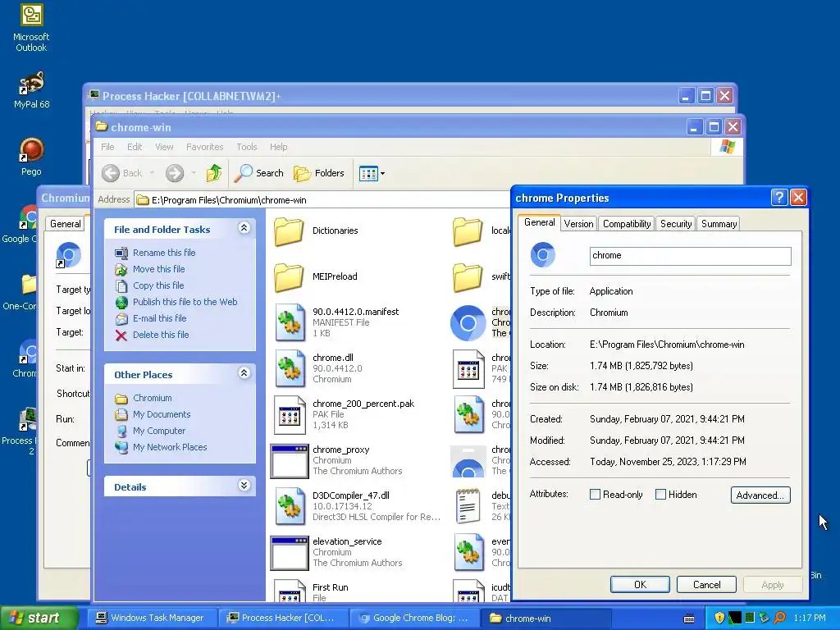The height and width of the screenshot is (630, 840).
Task: Select the chrome application blue icon in file list
Action: 468,323
